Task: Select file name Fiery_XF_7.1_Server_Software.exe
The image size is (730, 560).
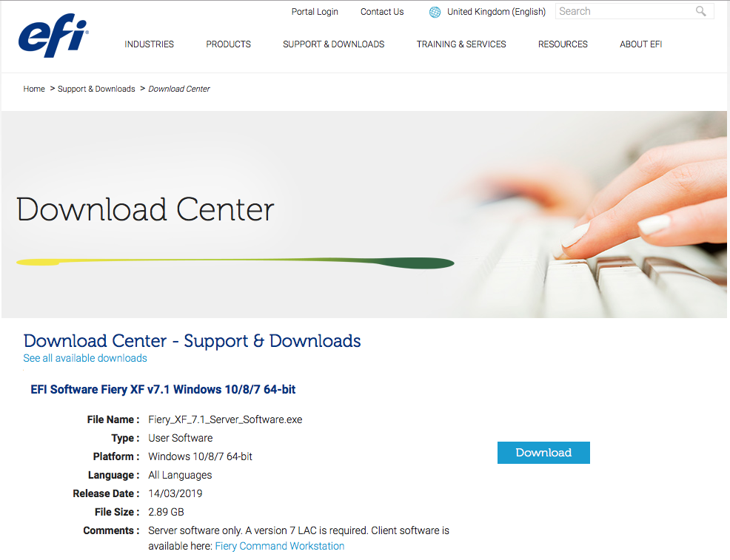Action: coord(225,419)
